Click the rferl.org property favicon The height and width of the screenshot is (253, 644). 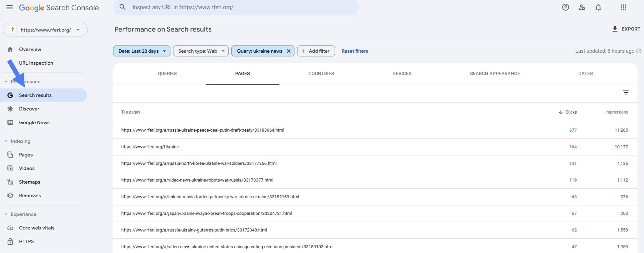coord(12,29)
